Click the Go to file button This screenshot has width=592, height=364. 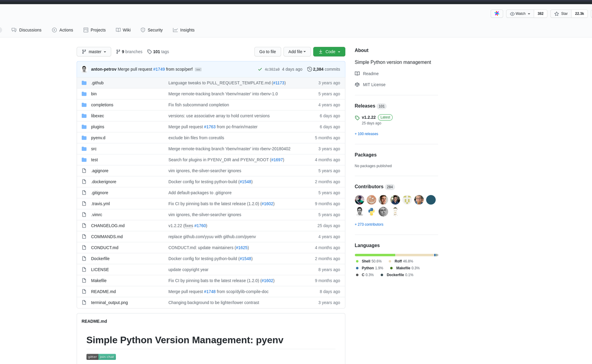(x=267, y=51)
